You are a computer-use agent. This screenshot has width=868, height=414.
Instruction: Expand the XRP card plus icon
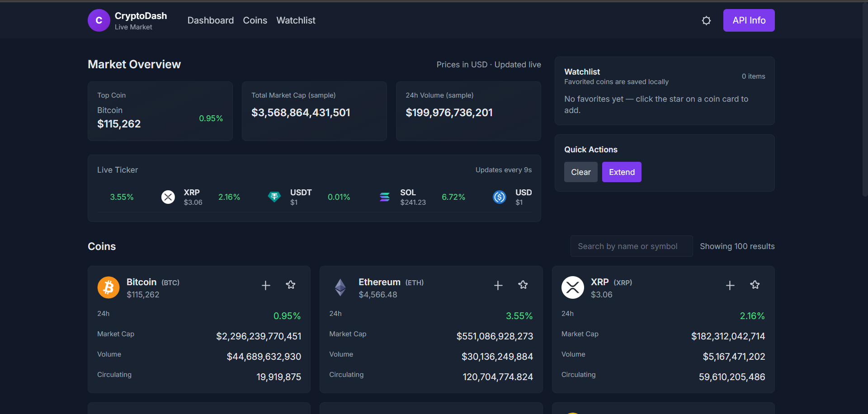tap(730, 285)
